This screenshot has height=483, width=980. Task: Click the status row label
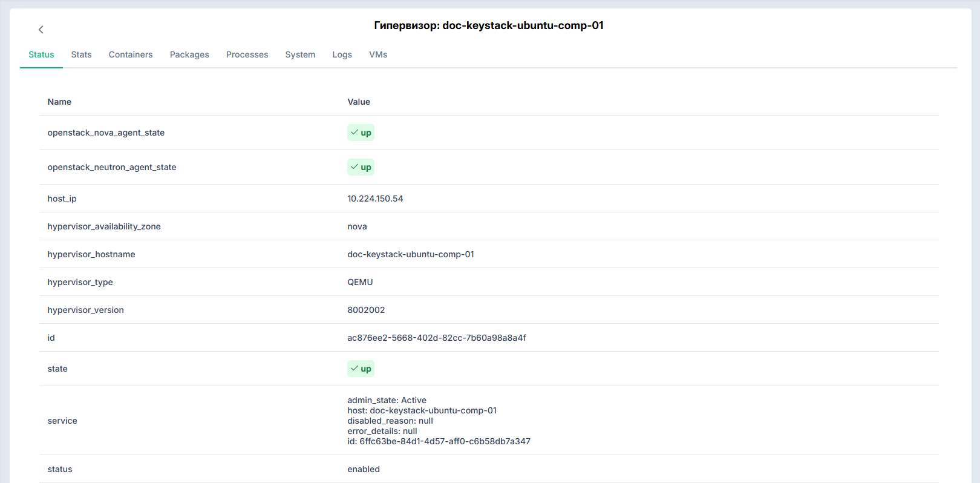(60, 469)
